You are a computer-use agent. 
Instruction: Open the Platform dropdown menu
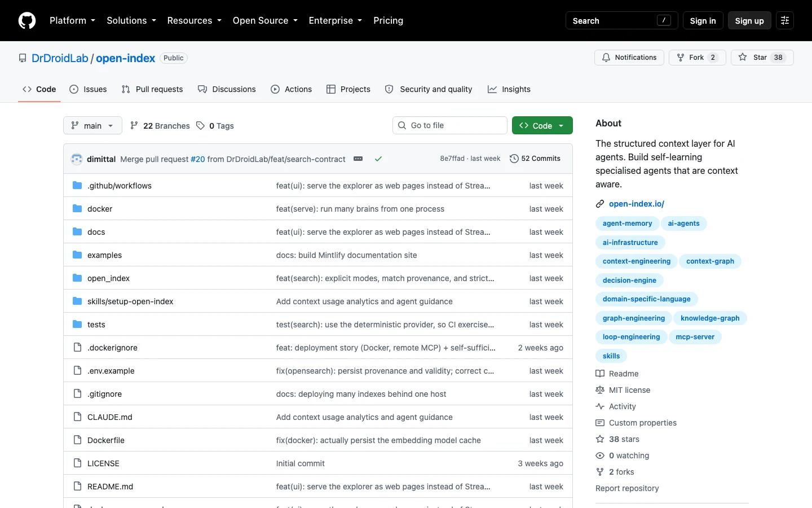pyautogui.click(x=72, y=20)
